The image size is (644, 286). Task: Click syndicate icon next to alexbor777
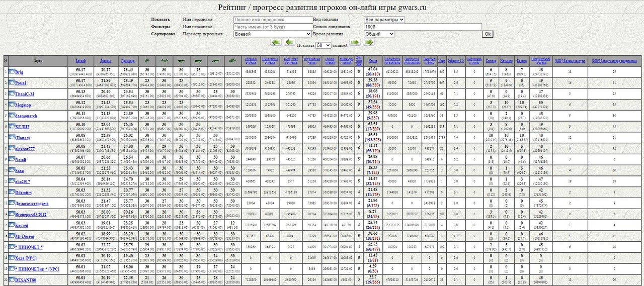pyautogui.click(x=12, y=149)
